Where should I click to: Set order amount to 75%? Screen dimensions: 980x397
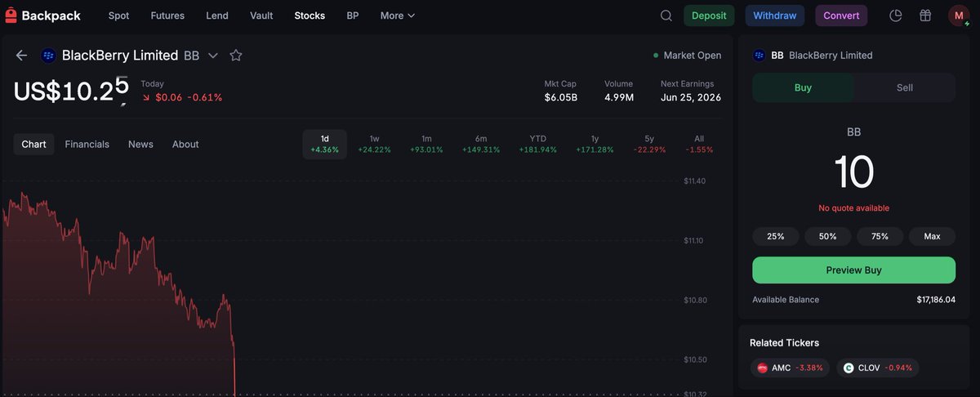coord(880,236)
